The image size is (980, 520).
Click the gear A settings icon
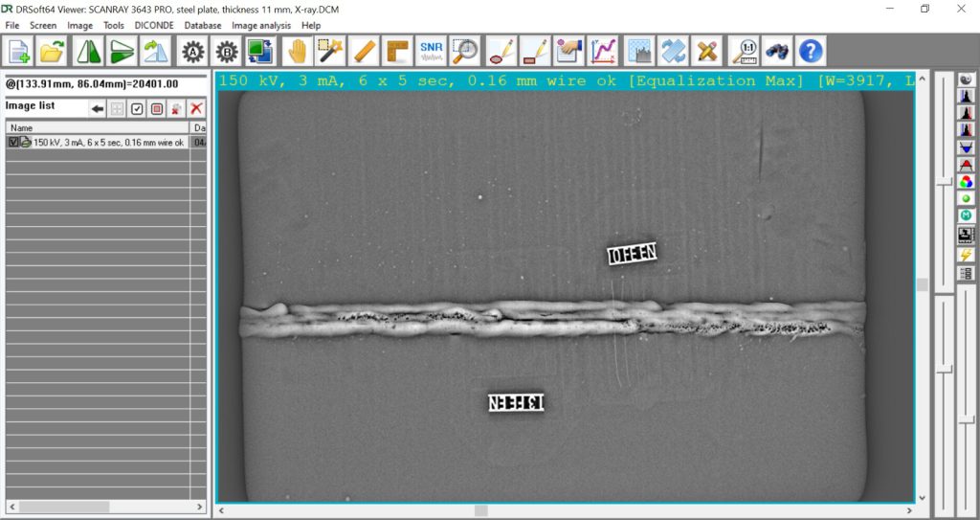pos(193,52)
